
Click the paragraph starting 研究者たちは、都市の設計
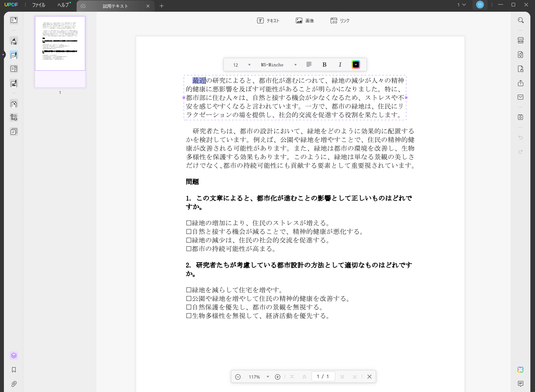[x=300, y=148]
